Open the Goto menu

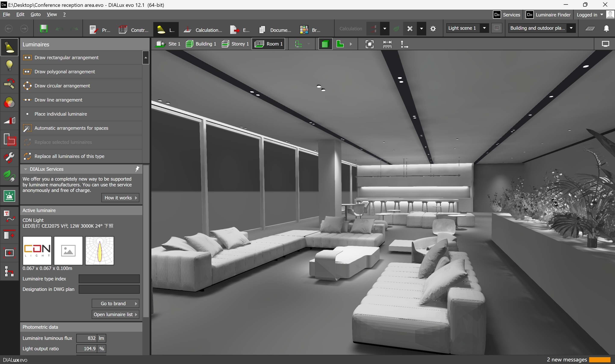(35, 15)
